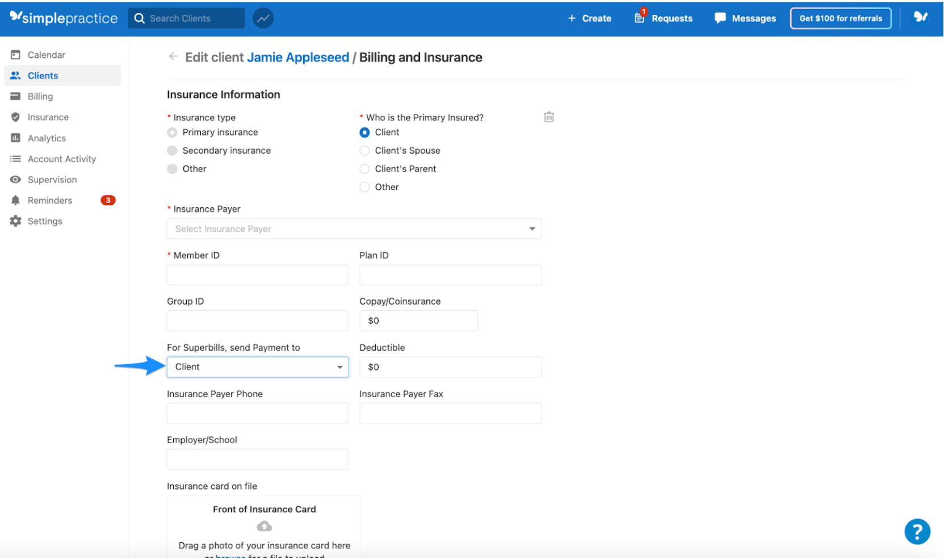Image resolution: width=944 pixels, height=560 pixels.
Task: Open the Insurance section
Action: [x=47, y=117]
